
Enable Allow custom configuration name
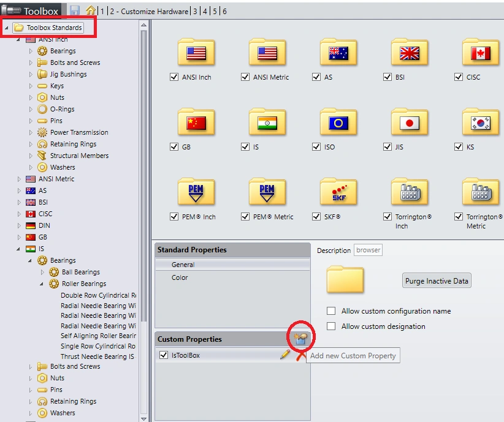(x=331, y=311)
